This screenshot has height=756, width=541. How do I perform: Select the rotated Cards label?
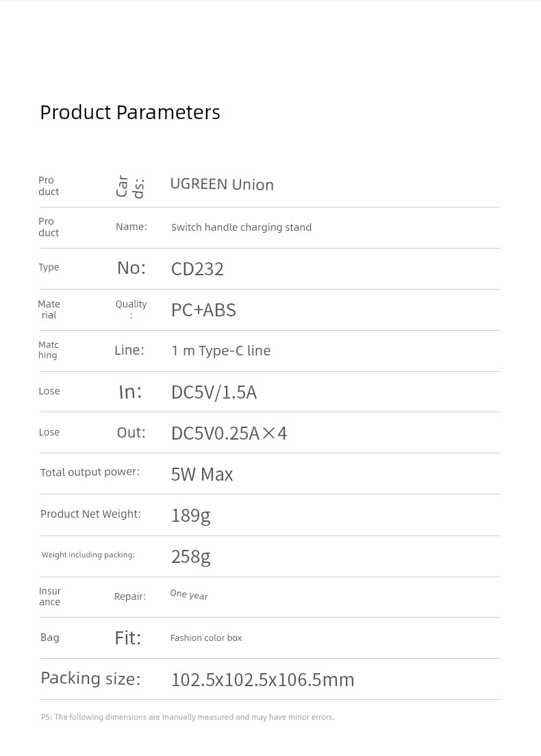tap(129, 186)
